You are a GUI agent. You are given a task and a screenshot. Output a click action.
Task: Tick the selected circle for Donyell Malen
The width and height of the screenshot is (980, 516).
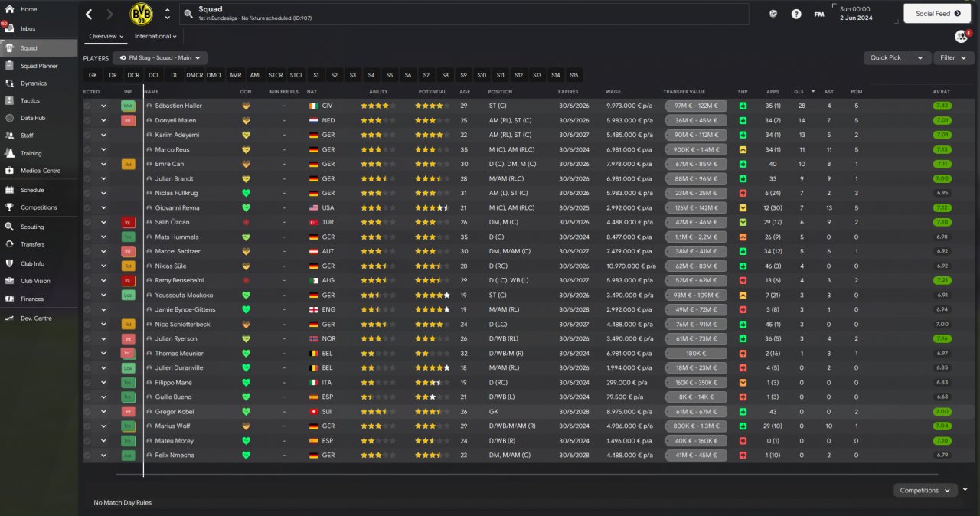(x=87, y=120)
